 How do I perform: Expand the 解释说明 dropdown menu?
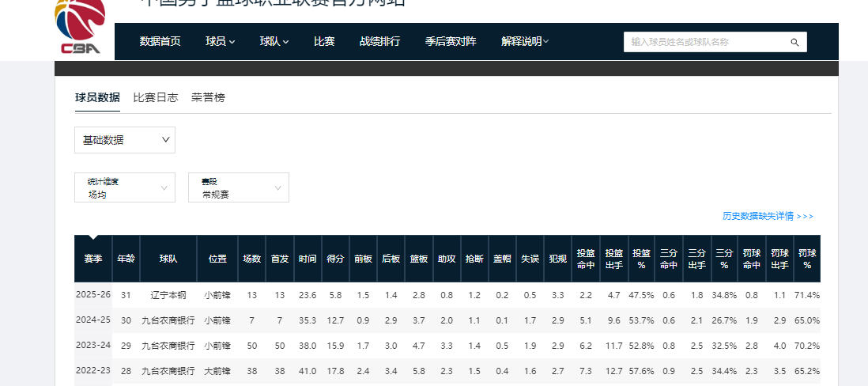[525, 41]
